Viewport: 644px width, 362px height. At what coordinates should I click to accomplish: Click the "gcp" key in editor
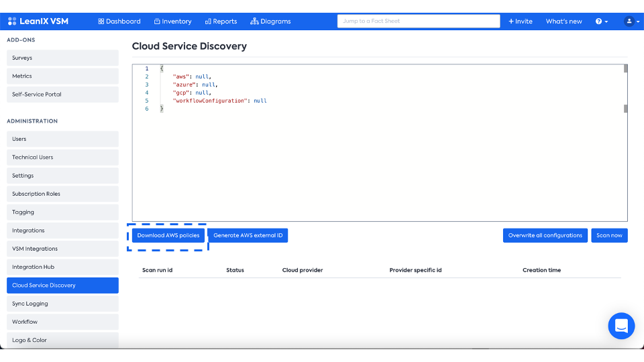coord(180,93)
